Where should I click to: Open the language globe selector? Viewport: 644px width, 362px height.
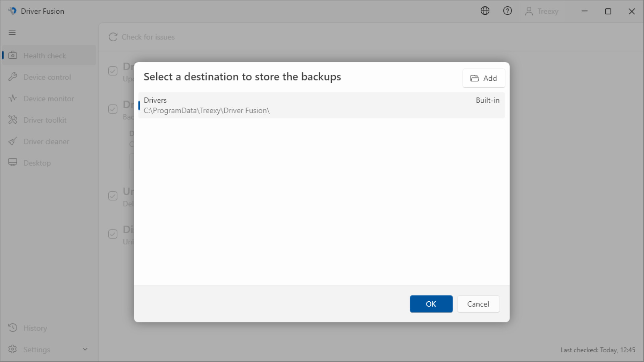[x=485, y=11]
